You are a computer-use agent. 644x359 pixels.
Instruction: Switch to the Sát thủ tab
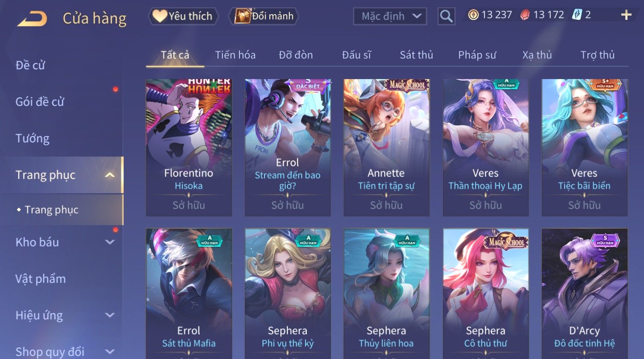(416, 55)
